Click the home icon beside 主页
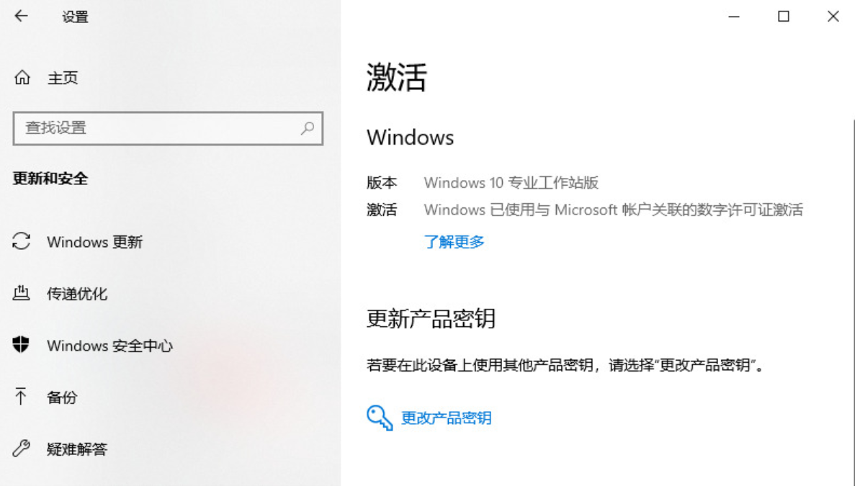This screenshot has height=504, width=860. 22,77
